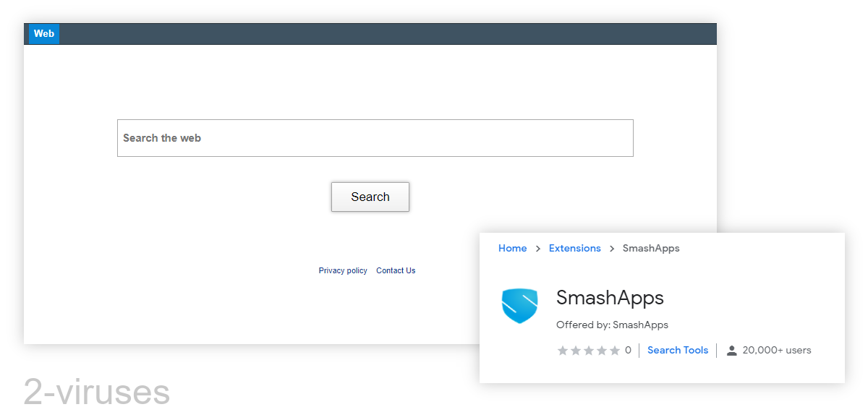Click the person icon beside 20,000+ users
868x420 pixels.
coord(732,350)
